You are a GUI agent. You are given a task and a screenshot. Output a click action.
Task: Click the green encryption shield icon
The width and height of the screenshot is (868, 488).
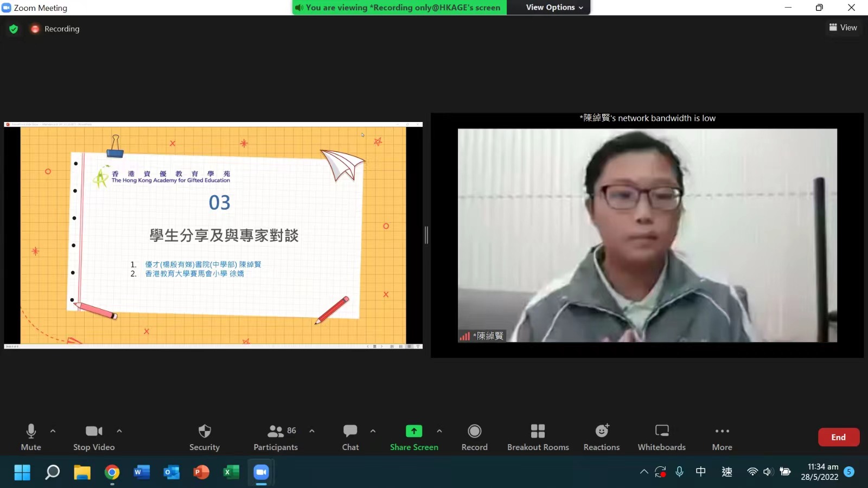tap(14, 29)
